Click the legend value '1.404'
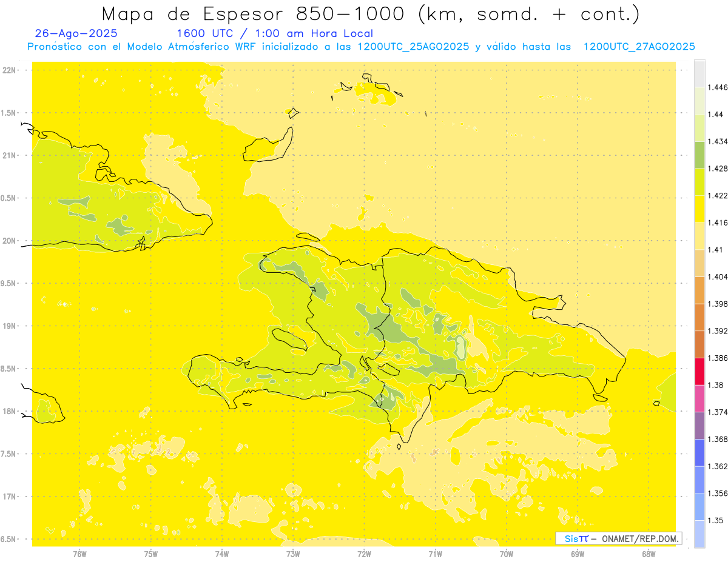728x562 pixels. tap(718, 276)
